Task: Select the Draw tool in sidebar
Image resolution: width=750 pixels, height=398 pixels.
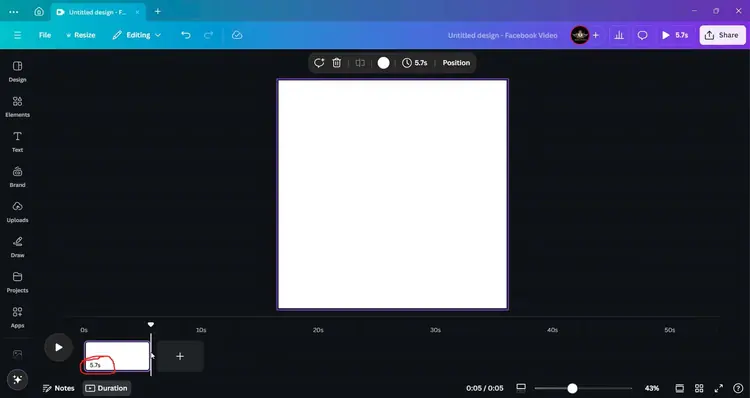Action: click(17, 247)
